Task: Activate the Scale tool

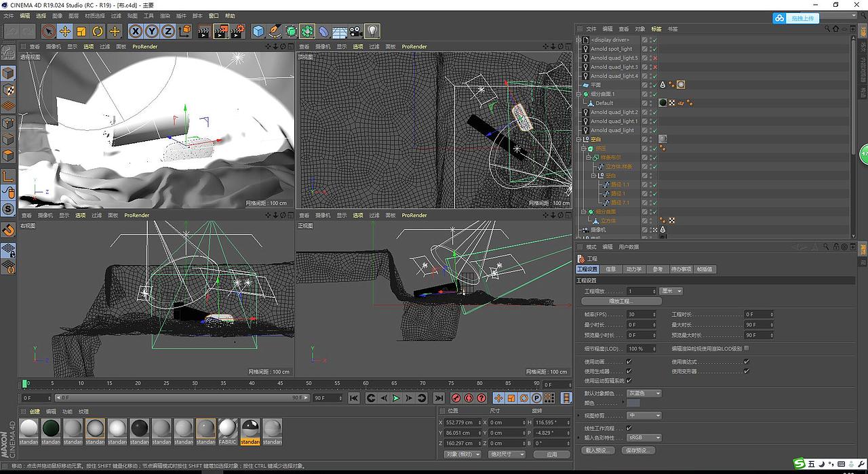Action: pos(81,31)
